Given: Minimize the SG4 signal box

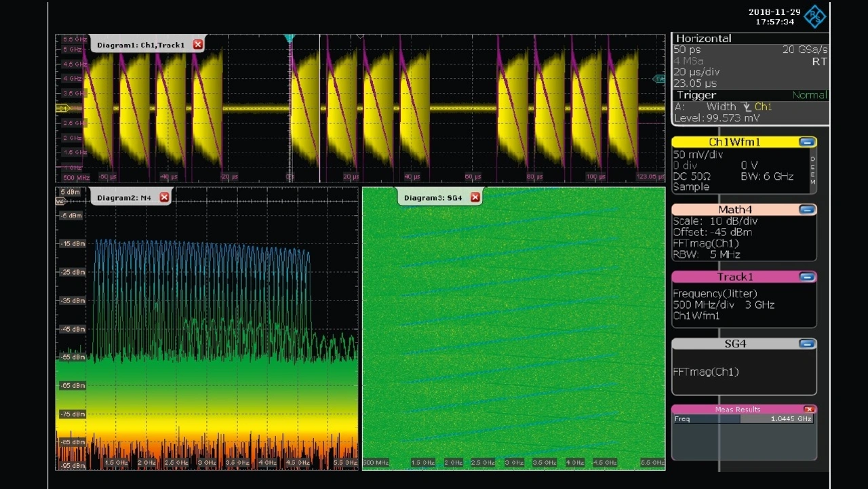Looking at the screenshot, I should [806, 344].
